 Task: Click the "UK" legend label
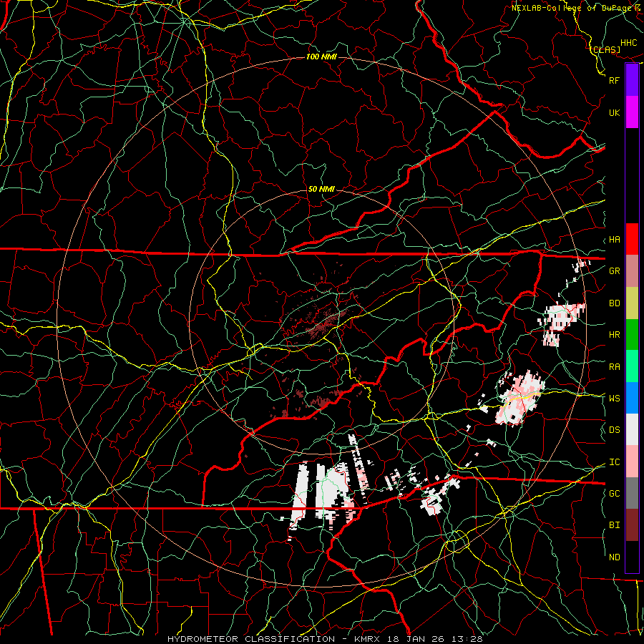click(x=614, y=112)
